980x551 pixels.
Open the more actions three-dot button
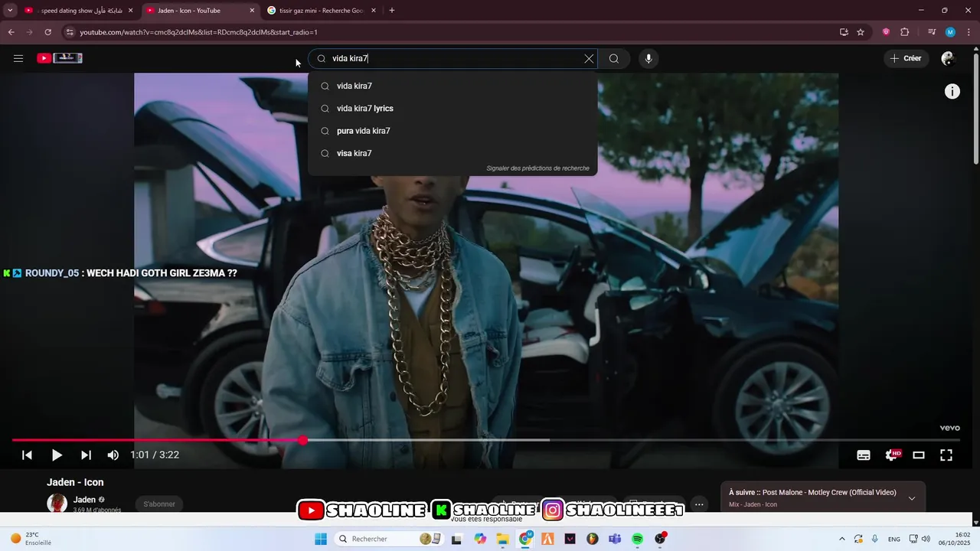699,504
